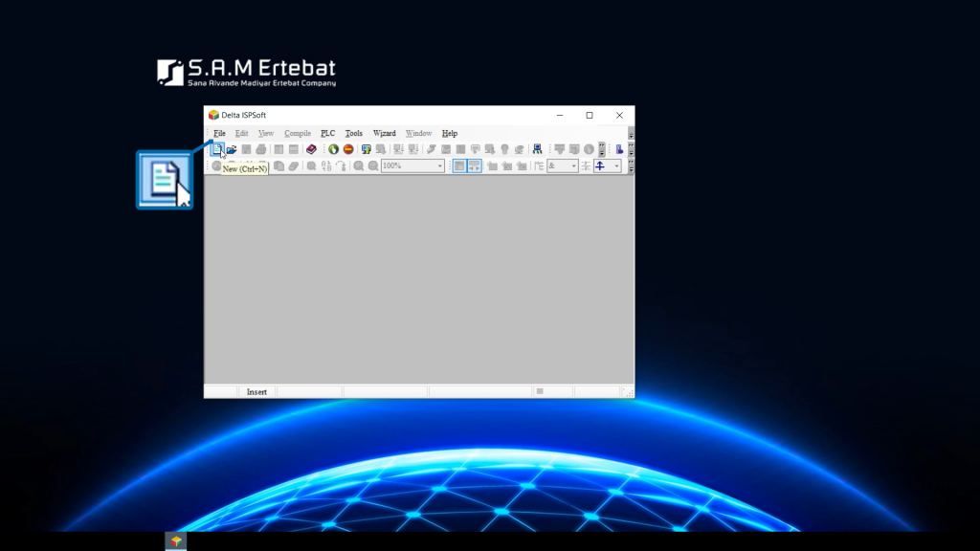980x551 pixels.
Task: Open the Compile menu
Action: [x=298, y=133]
